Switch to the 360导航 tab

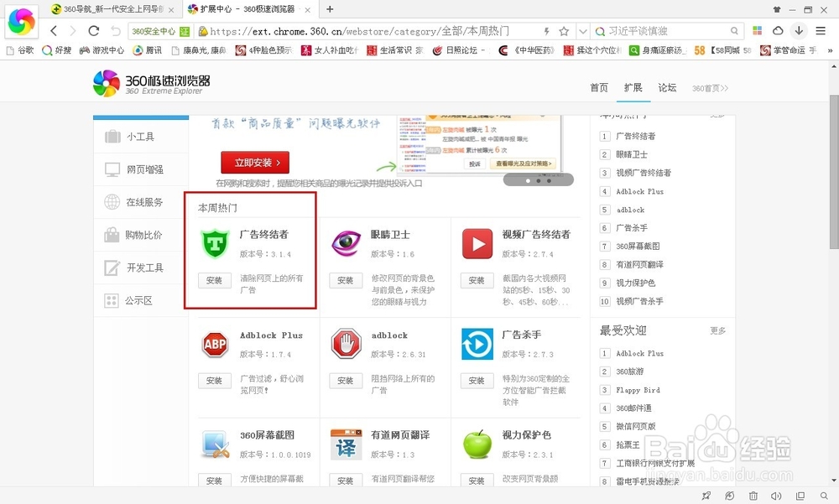tap(113, 9)
